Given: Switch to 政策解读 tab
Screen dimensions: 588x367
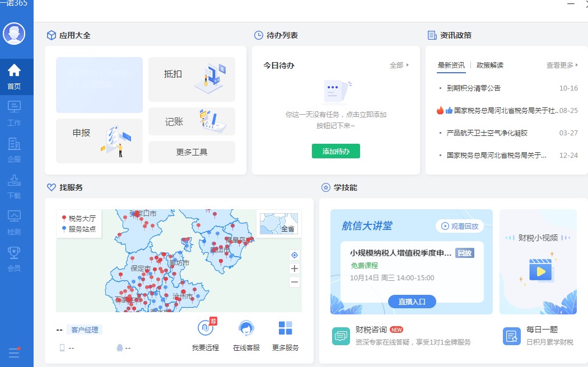Looking at the screenshot, I should (x=490, y=65).
